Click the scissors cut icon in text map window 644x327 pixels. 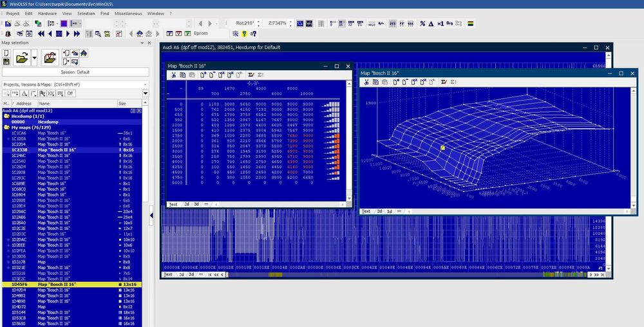coord(173,75)
